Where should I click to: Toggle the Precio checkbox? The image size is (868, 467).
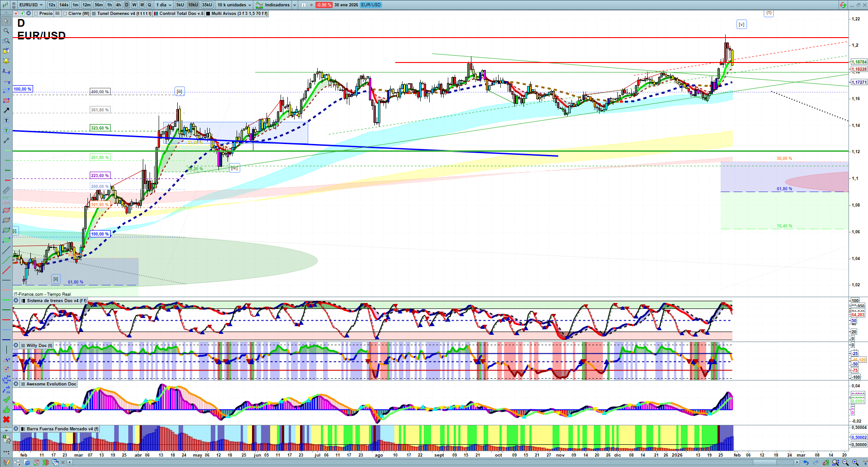(x=36, y=14)
